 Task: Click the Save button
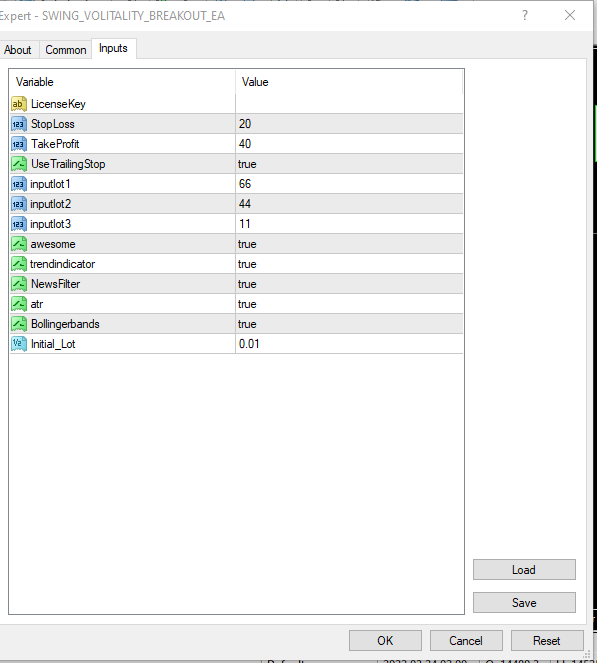(524, 603)
